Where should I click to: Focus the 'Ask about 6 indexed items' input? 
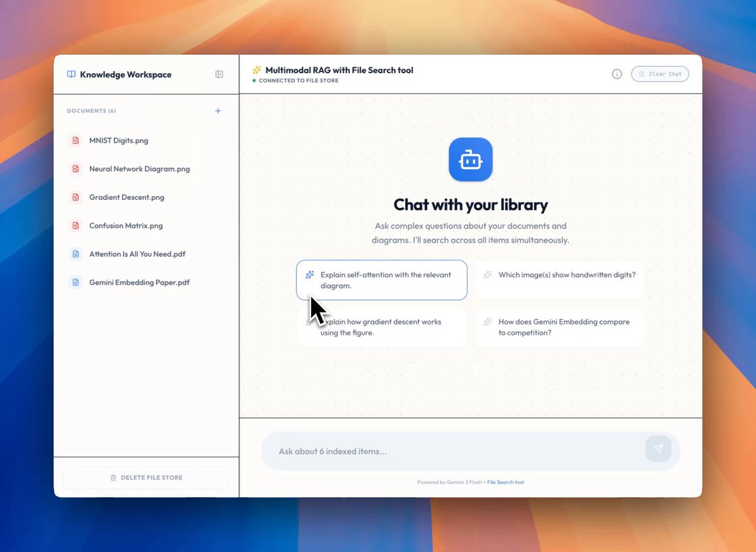tap(454, 451)
